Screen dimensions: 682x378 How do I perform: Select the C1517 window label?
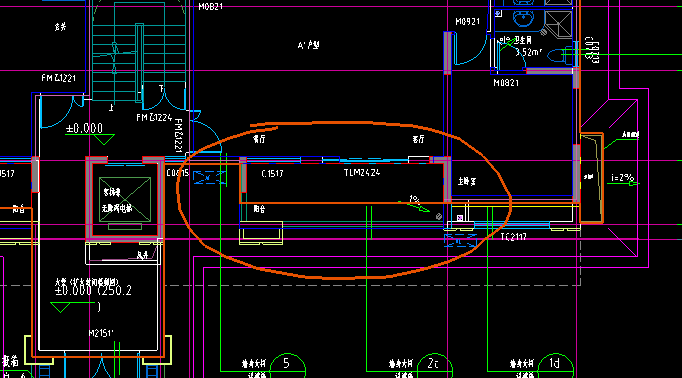pyautogui.click(x=273, y=174)
